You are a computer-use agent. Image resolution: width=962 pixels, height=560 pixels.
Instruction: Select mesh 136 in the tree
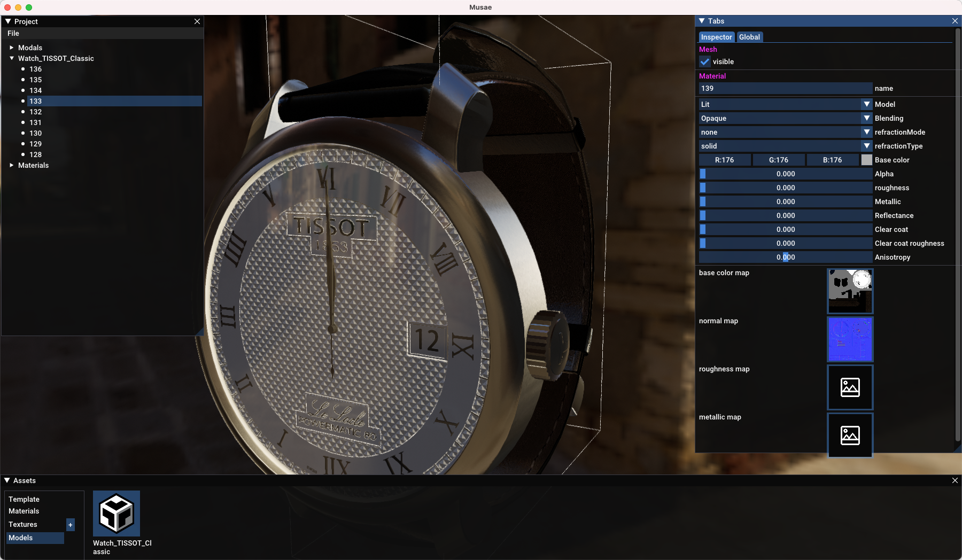click(35, 69)
